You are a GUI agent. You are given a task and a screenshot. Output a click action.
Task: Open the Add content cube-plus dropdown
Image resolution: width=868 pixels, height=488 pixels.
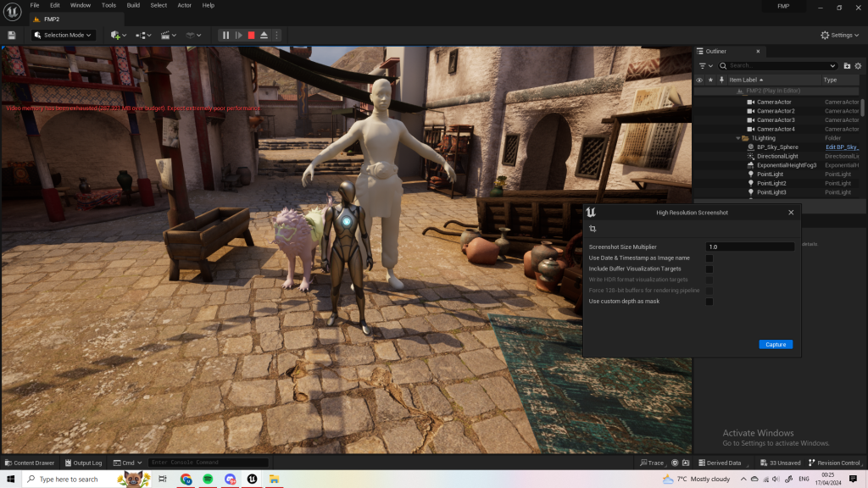click(119, 35)
